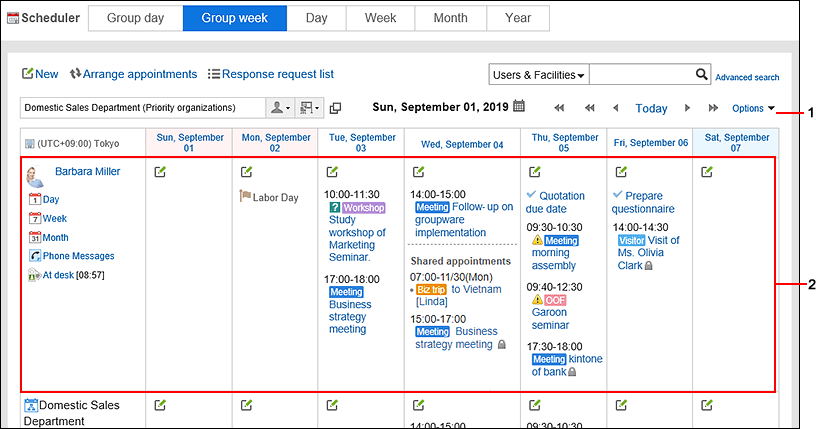Open the Prepare questionnaire task

643,202
